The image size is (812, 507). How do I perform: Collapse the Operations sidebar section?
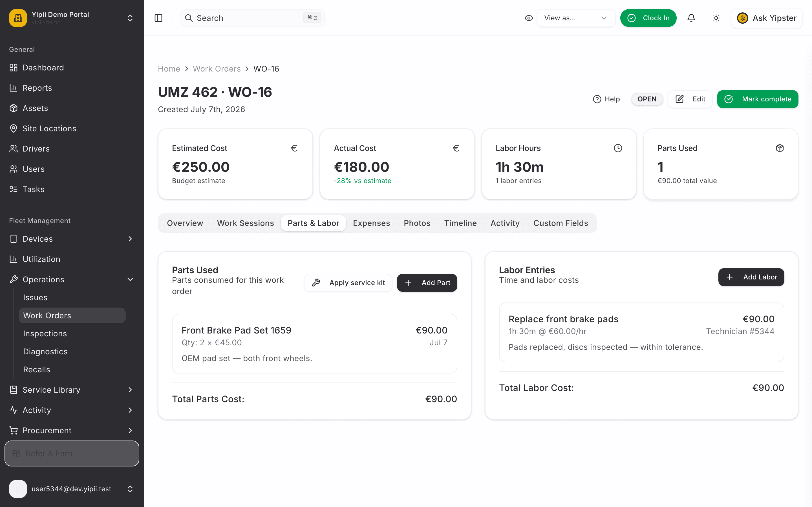coord(72,279)
